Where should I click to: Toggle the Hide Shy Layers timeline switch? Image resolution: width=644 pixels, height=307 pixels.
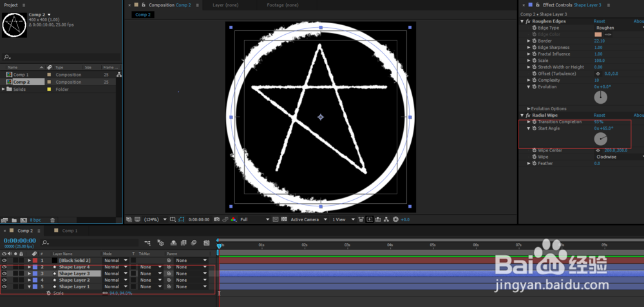click(x=174, y=243)
